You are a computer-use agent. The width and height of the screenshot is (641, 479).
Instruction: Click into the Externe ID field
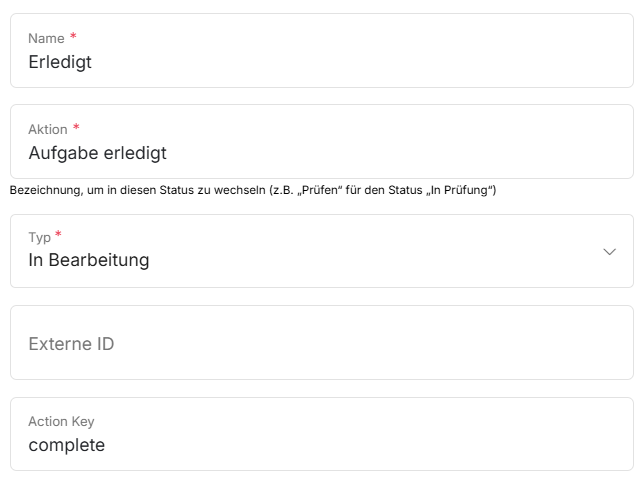pos(320,343)
